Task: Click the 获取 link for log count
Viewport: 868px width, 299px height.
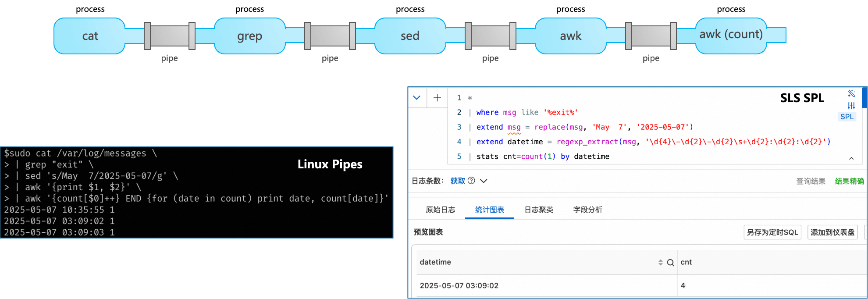Action: [457, 181]
